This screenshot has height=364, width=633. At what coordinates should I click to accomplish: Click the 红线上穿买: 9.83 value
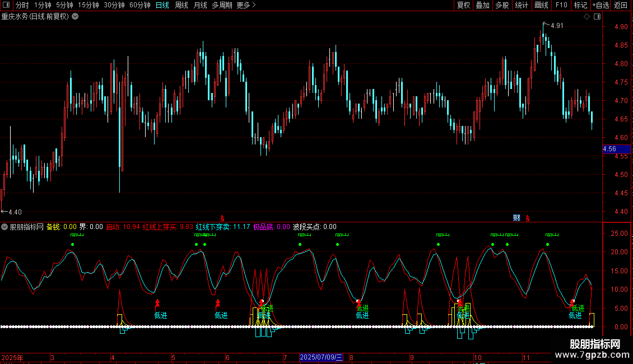click(x=168, y=227)
